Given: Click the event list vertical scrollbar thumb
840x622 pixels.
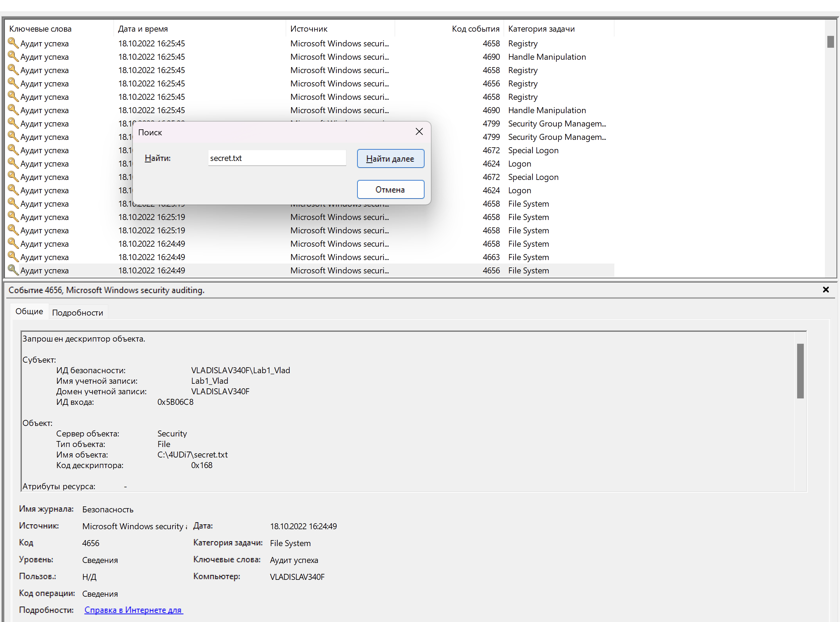Looking at the screenshot, I should tap(830, 42).
